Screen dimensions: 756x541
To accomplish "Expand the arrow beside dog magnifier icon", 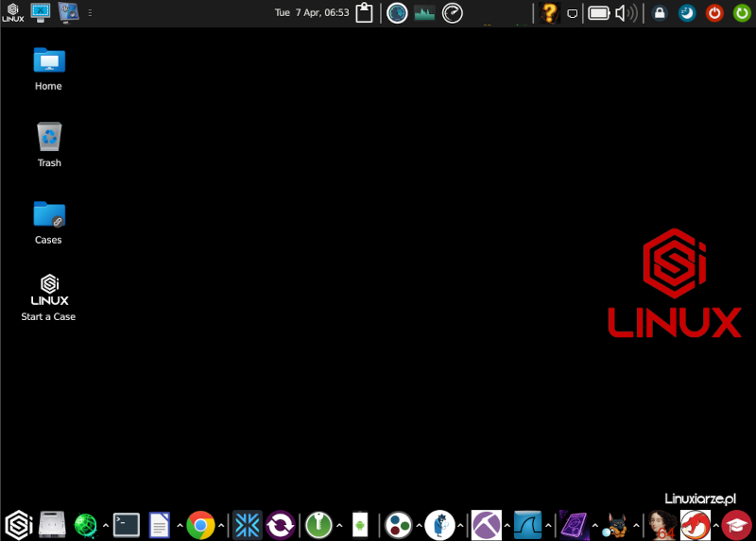I will [x=636, y=525].
